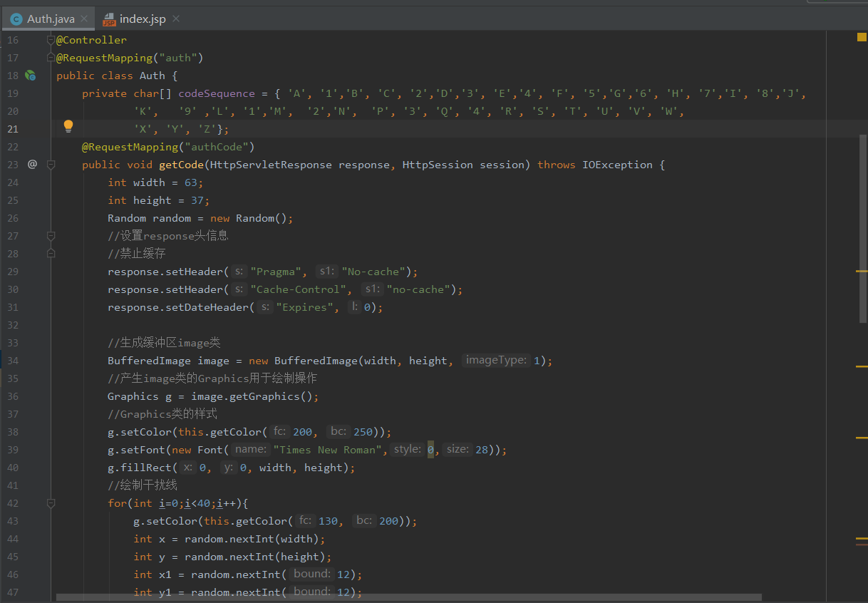Image resolution: width=868 pixels, height=603 pixels.
Task: Click the HttpServletResponse parameter type
Action: 271,165
